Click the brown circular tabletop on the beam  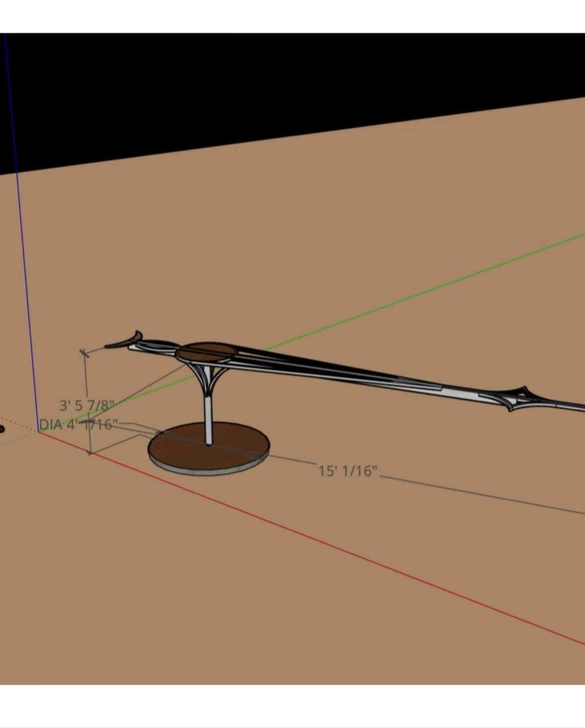click(x=207, y=352)
